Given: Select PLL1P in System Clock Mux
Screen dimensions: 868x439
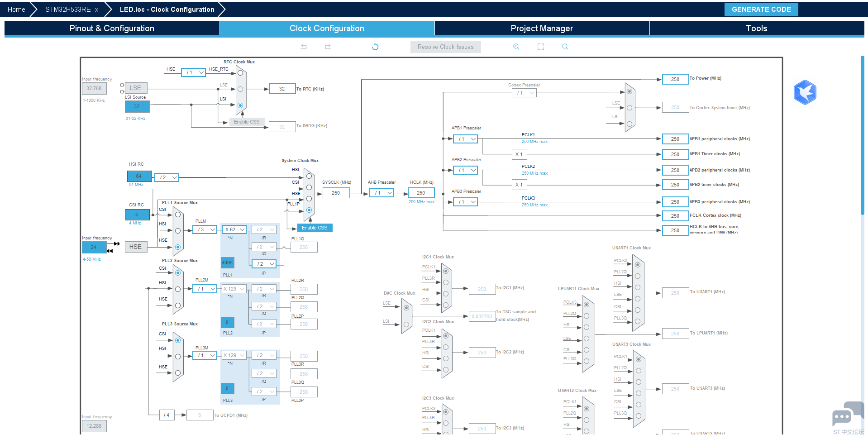Looking at the screenshot, I should pyautogui.click(x=309, y=210).
